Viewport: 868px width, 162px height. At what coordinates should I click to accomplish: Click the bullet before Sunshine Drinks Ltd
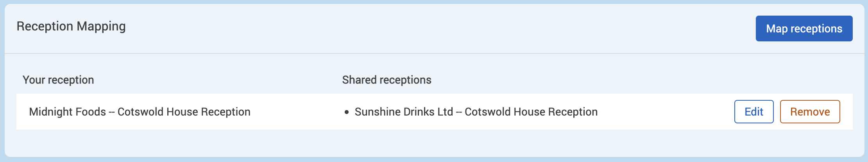pyautogui.click(x=346, y=112)
